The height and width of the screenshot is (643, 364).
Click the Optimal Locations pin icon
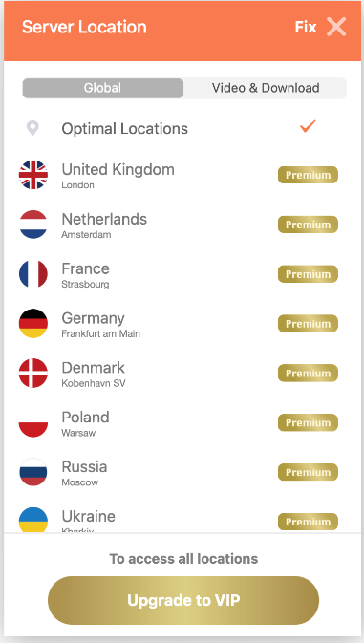tap(32, 128)
